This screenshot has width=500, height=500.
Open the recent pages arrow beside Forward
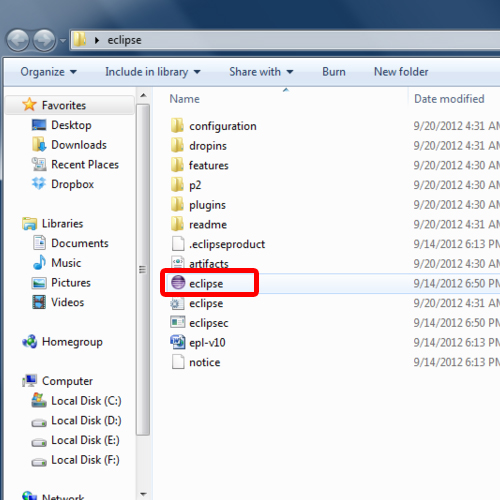click(x=62, y=41)
